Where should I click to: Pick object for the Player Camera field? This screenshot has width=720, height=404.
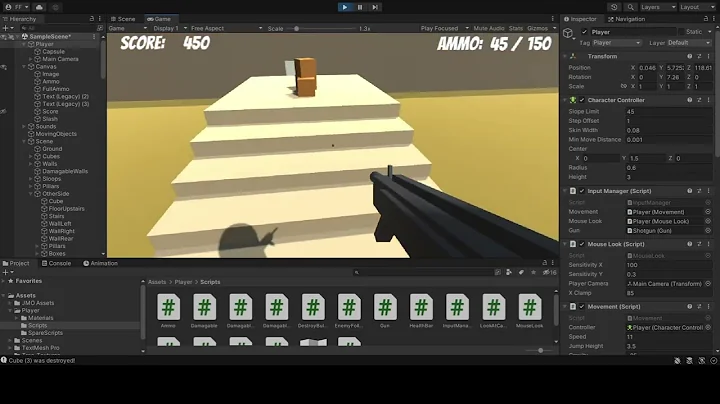pos(708,284)
